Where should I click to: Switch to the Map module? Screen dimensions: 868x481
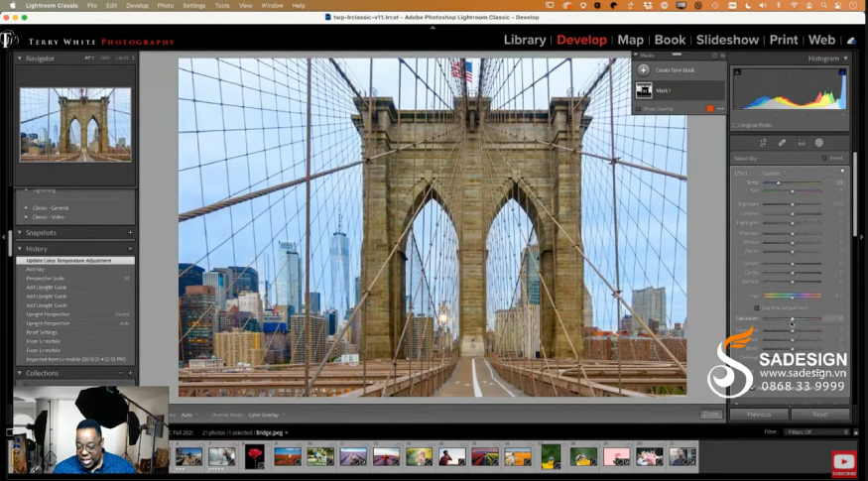coord(631,40)
